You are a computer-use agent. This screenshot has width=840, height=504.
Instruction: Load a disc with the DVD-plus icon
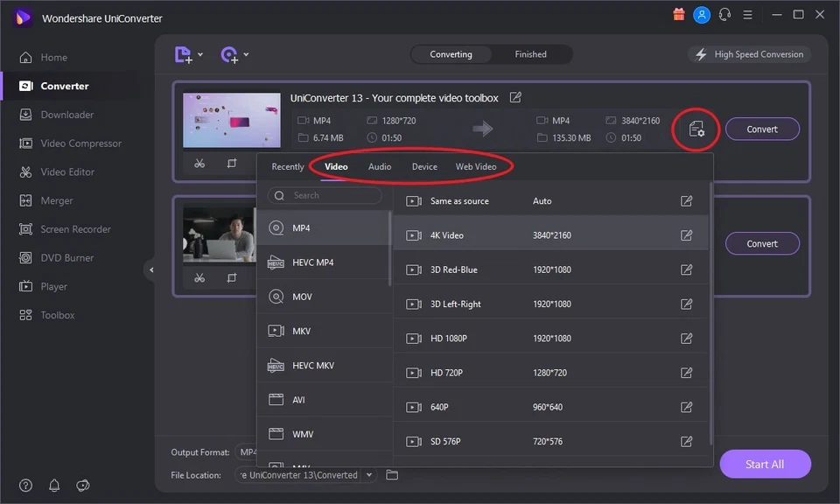point(229,54)
